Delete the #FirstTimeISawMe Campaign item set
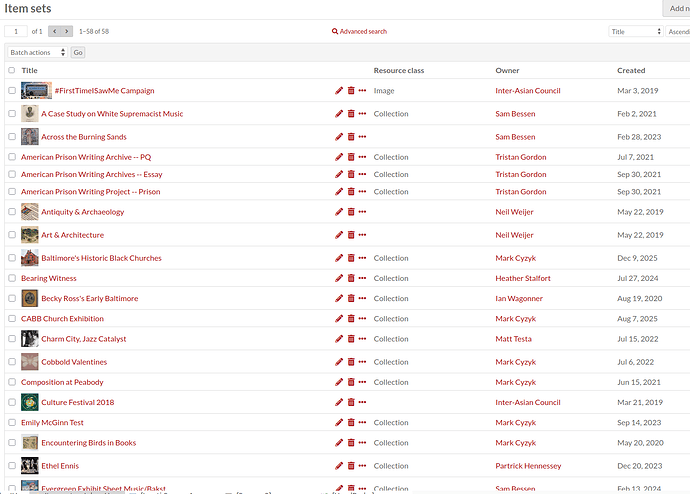Screen dimensions: 690x494 351,91
